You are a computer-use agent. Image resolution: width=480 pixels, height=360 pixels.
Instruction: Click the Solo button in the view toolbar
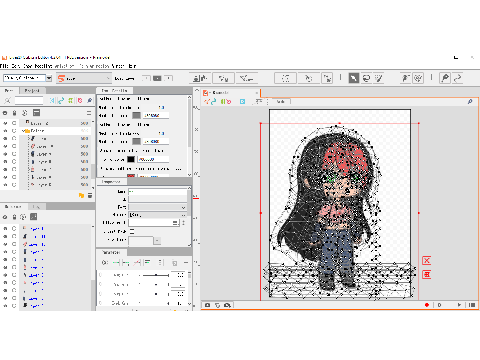(x=281, y=101)
